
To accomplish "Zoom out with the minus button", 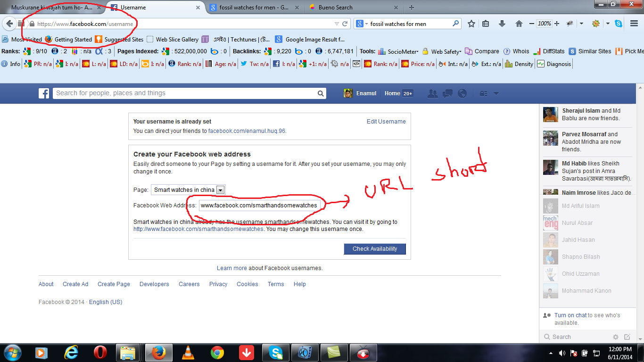I will click(532, 24).
